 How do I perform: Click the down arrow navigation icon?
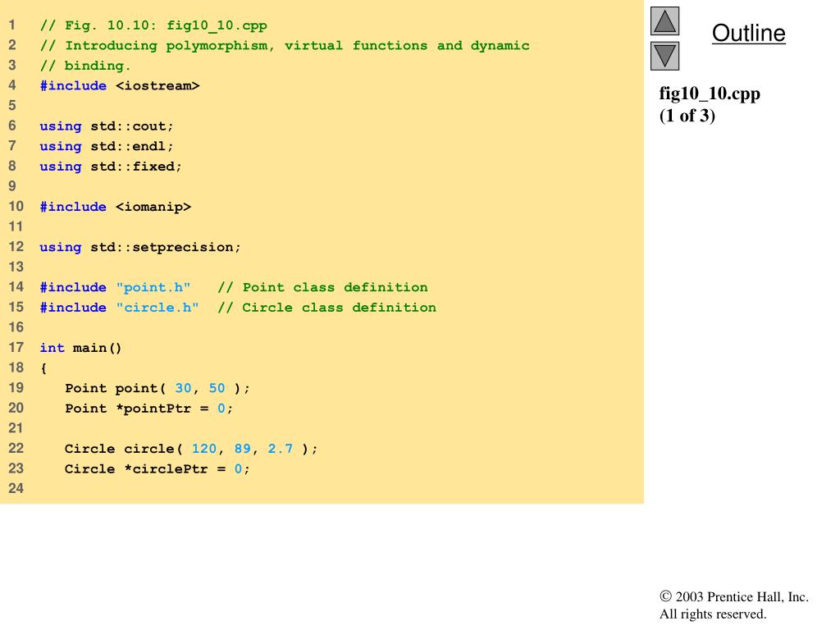(x=664, y=56)
